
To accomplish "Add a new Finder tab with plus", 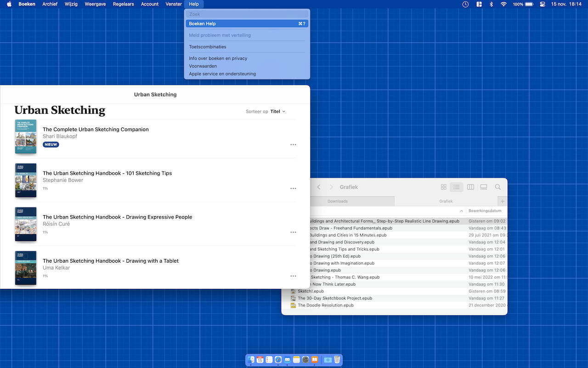I will (503, 201).
